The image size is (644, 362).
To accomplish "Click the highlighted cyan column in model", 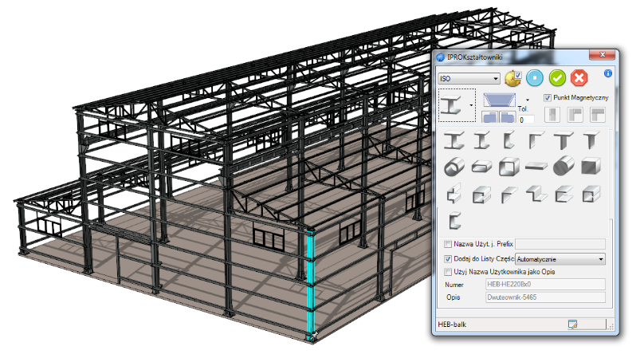I will click(x=312, y=285).
